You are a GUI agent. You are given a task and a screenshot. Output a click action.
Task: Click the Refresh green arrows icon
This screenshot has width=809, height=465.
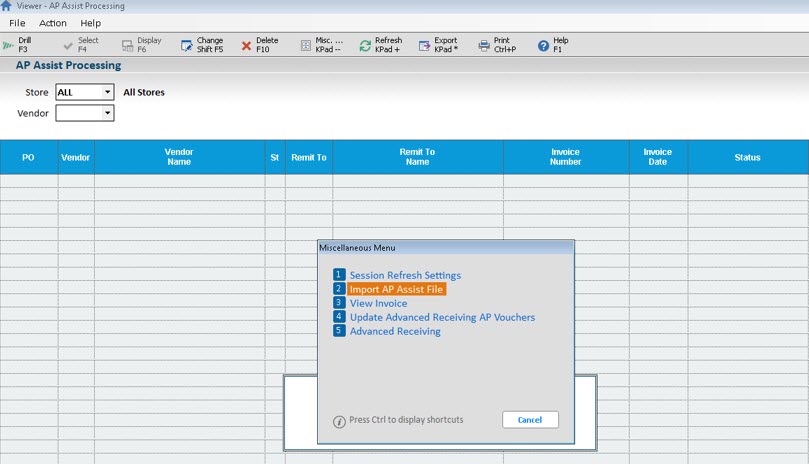365,45
